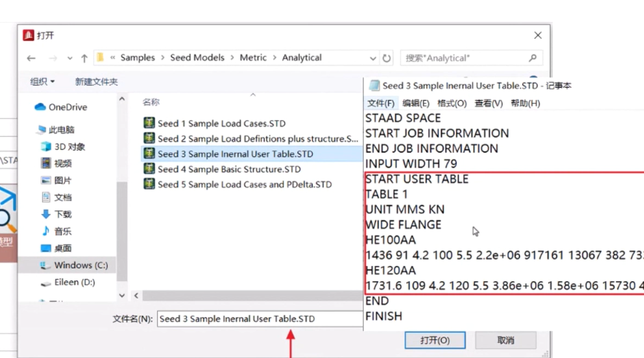
Task: Open the 下载 folder in sidebar
Action: (57, 214)
